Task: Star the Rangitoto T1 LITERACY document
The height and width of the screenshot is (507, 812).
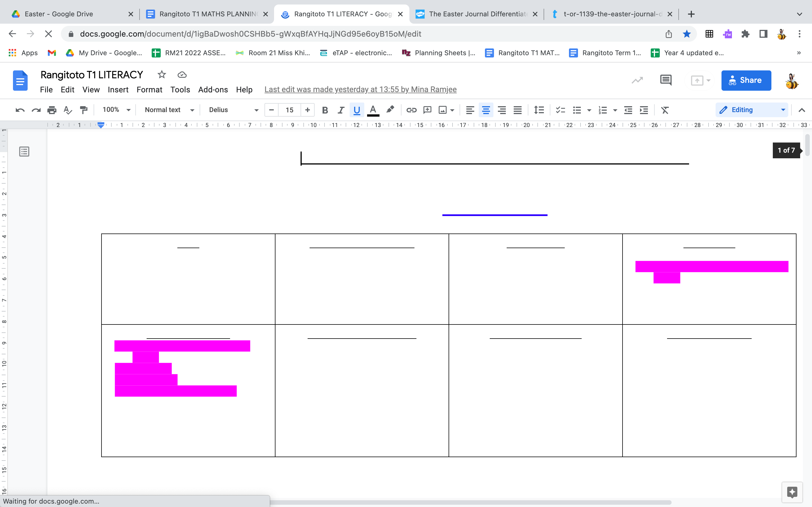Action: [162, 74]
